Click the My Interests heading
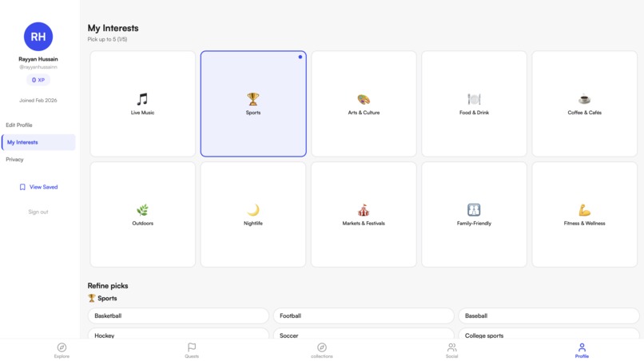644x361 pixels. coord(113,28)
